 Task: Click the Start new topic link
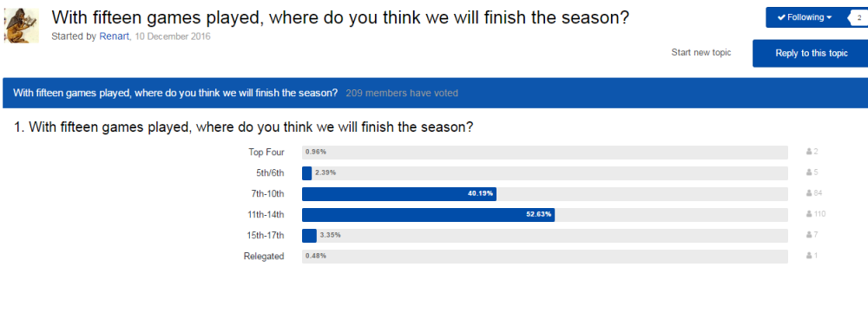(700, 53)
